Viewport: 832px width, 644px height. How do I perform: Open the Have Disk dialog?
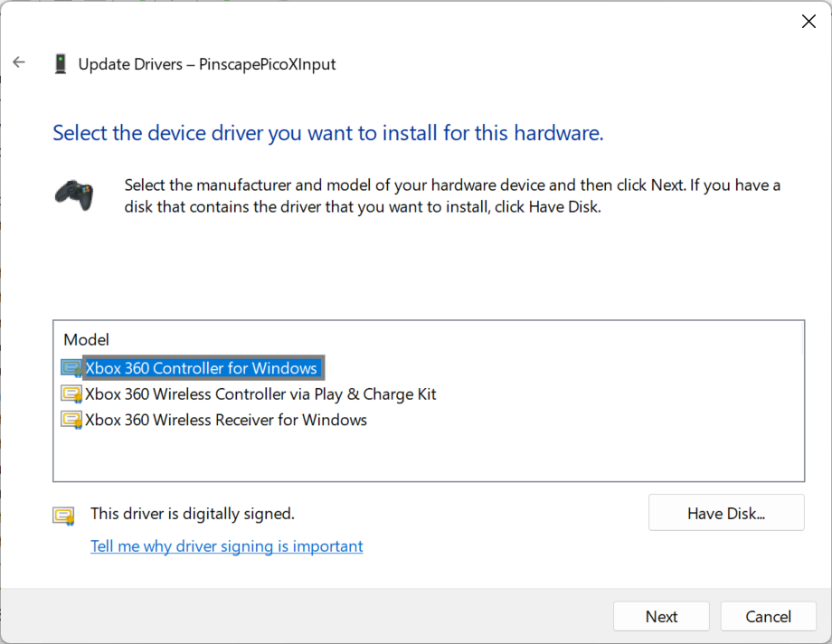(726, 513)
